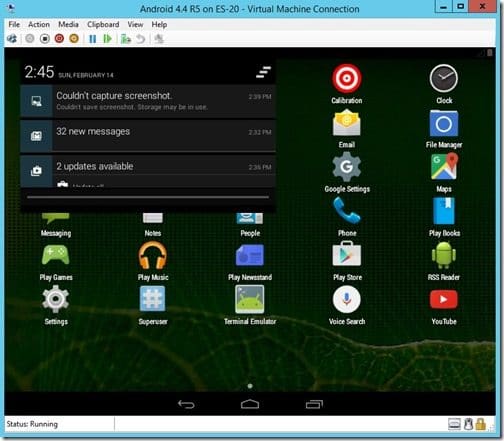Click the Reset VM toolbar button
This screenshot has height=441, width=504.
[107, 39]
